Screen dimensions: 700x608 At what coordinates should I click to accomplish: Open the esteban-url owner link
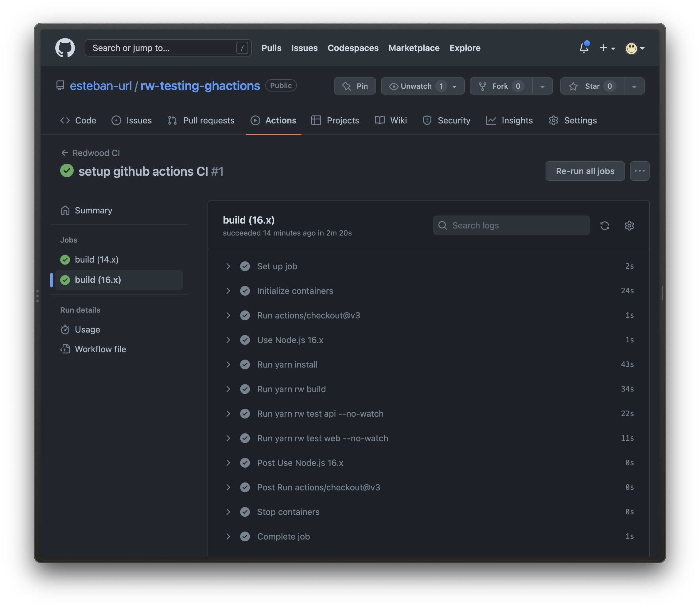point(101,85)
